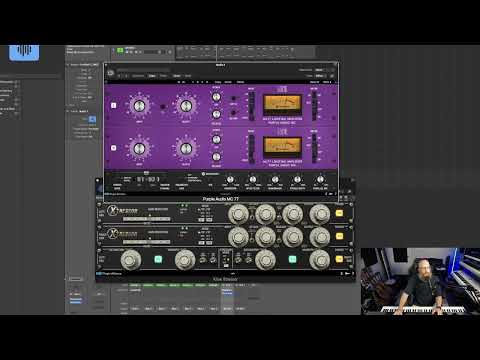The width and height of the screenshot is (480, 360).
Task: Adjust MC 77 channel 2 Output knob
Action: click(186, 148)
